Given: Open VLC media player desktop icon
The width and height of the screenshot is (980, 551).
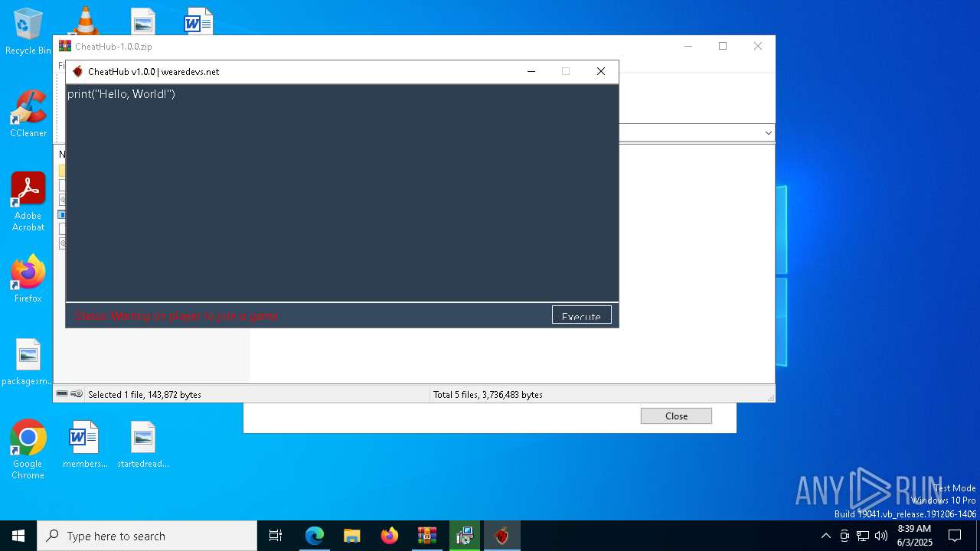Looking at the screenshot, I should click(x=85, y=21).
